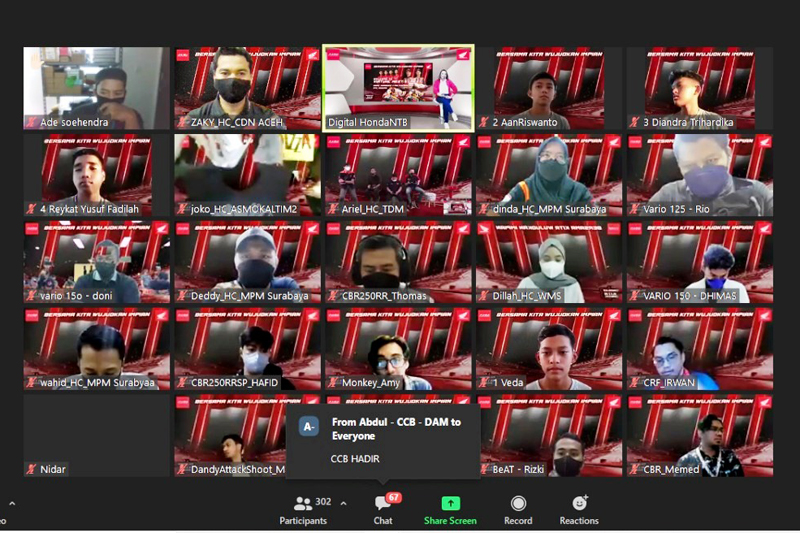Click the Participants label in the toolbar
Image resolution: width=800 pixels, height=533 pixels.
(303, 521)
